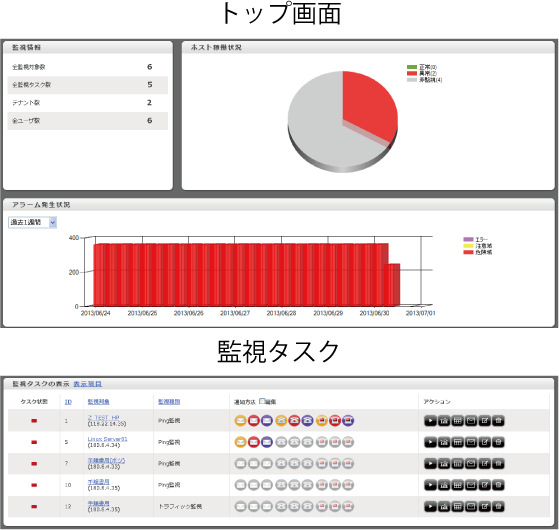559x530 pixels.
Task: Click the red status indicator for task ID 1
Action: tap(34, 421)
